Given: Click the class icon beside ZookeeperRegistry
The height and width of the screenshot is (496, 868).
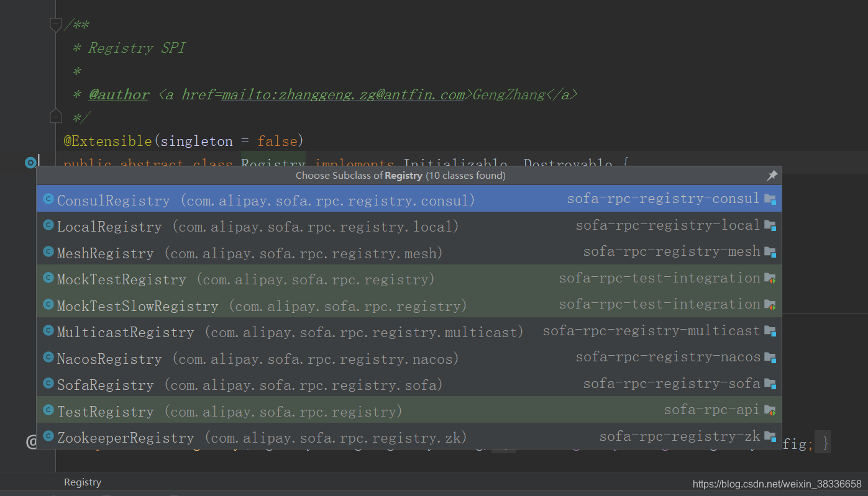Looking at the screenshot, I should point(48,436).
